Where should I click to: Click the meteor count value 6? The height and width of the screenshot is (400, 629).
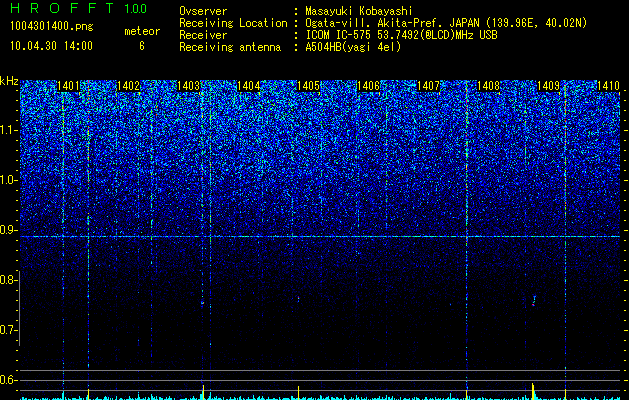coord(142,46)
